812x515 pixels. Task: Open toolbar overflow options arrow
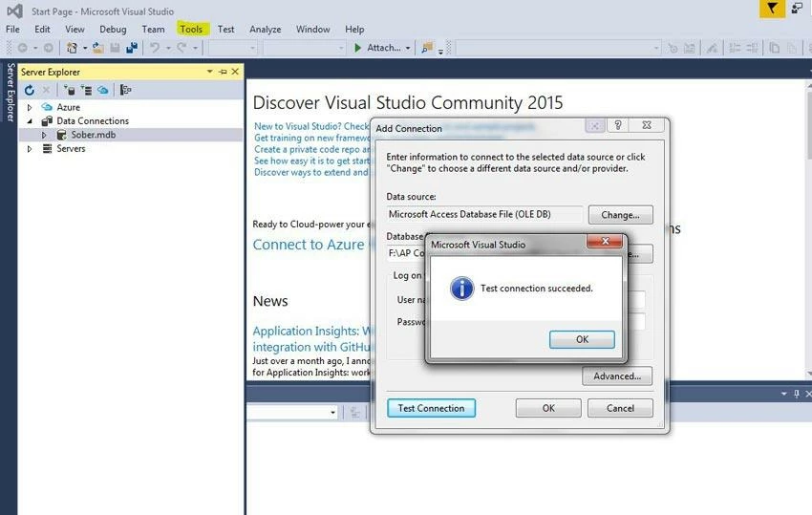pyautogui.click(x=440, y=52)
